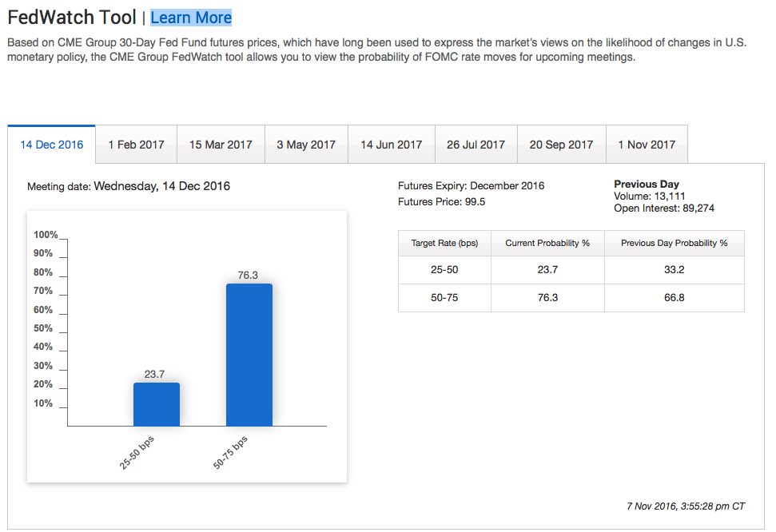Viewport: 776px width, 532px height.
Task: Click the 'Volume: 13,111' text
Action: [649, 196]
